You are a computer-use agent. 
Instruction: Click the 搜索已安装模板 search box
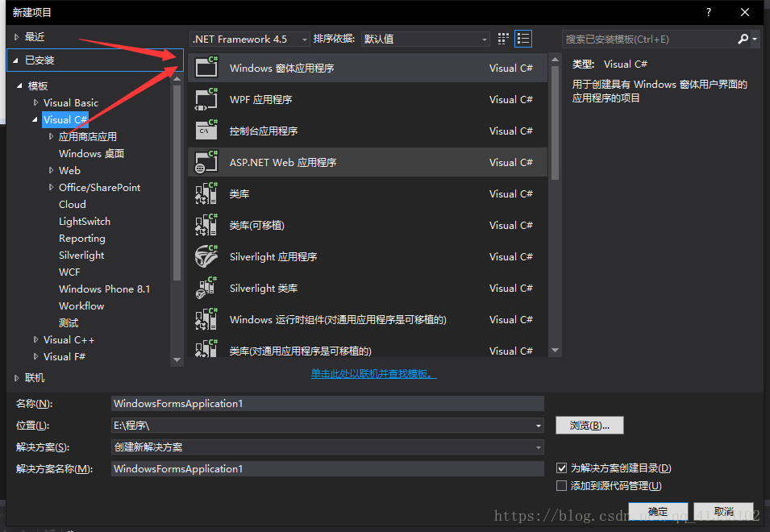tap(649, 39)
